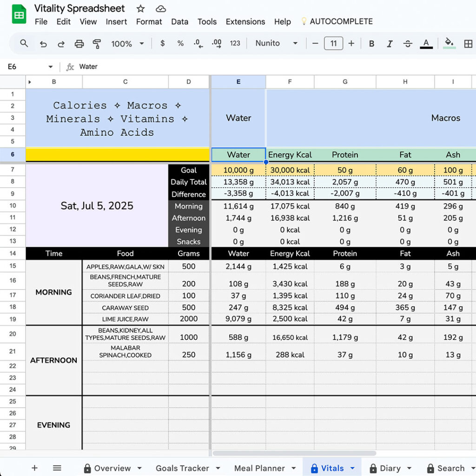Select row 10 header

coord(13,205)
